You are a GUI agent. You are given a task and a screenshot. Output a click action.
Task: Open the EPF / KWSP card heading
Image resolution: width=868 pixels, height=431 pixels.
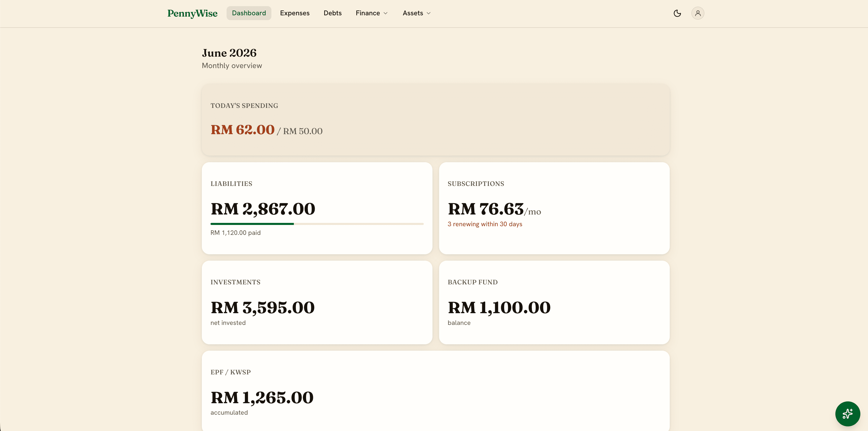230,372
